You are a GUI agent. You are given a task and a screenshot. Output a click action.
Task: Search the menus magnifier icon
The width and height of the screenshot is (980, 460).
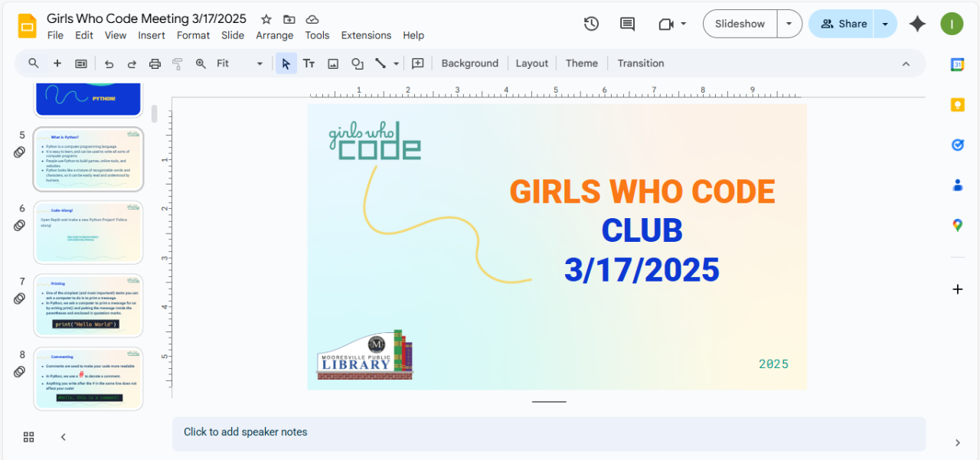click(x=34, y=64)
